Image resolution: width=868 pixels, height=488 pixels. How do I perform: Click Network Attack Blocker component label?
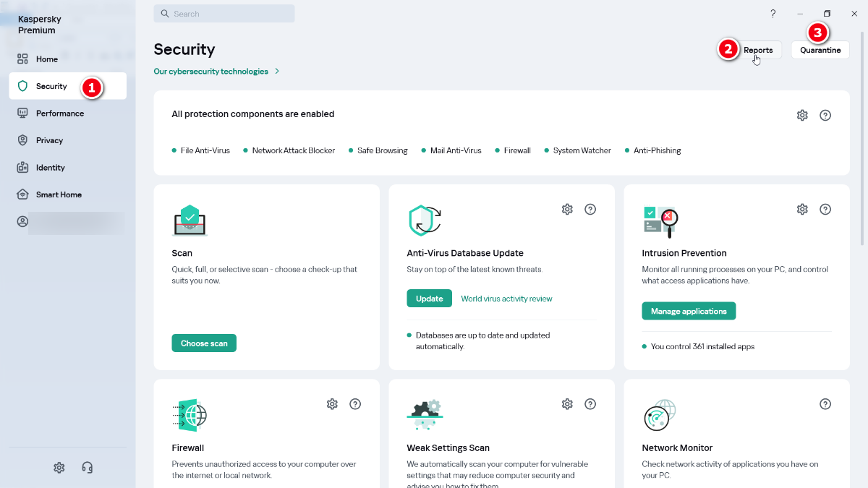(x=294, y=150)
